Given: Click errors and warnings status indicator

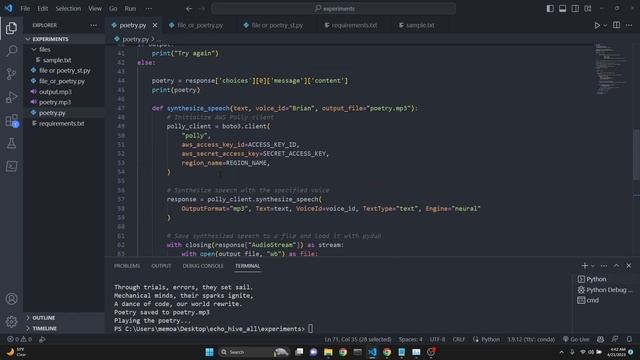Looking at the screenshot, I should (x=20, y=339).
